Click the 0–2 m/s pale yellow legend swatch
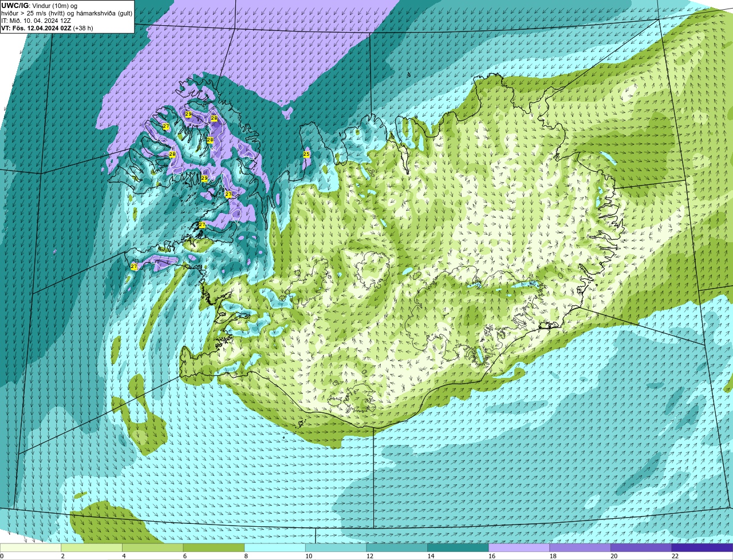Viewport: 733px width, 560px height. pyautogui.click(x=30, y=547)
